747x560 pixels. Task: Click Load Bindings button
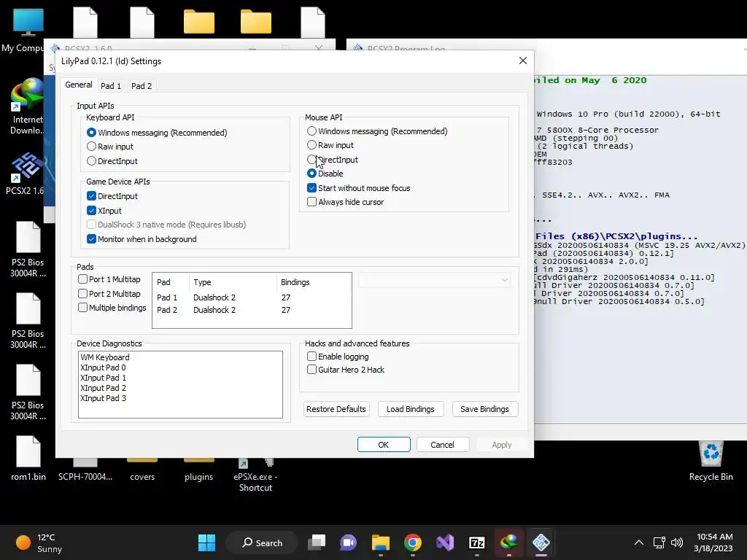[411, 409]
